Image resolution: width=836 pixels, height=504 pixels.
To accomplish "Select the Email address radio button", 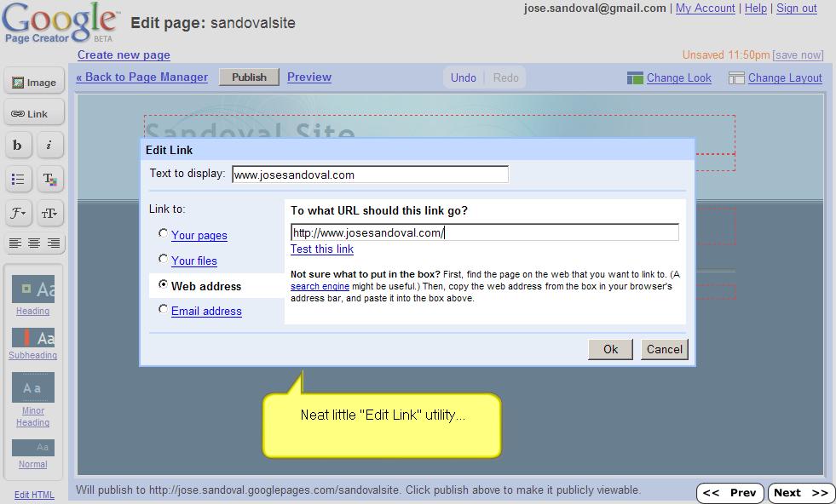I will coord(163,309).
